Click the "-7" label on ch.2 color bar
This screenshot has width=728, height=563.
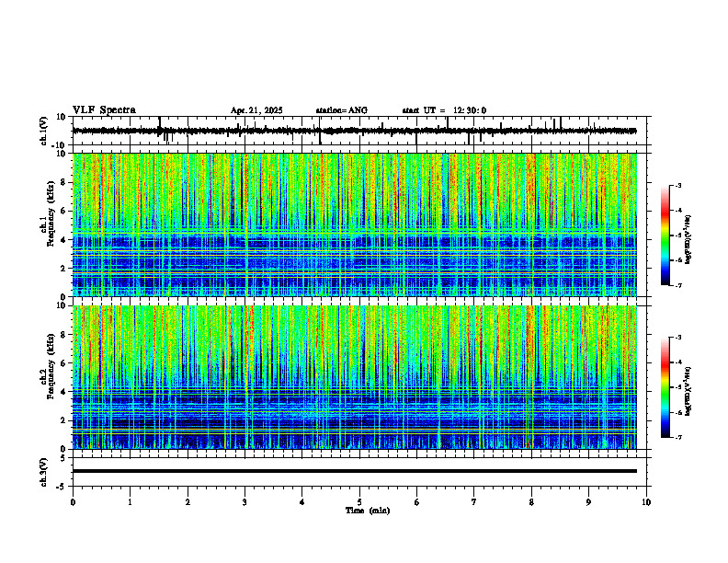point(678,437)
